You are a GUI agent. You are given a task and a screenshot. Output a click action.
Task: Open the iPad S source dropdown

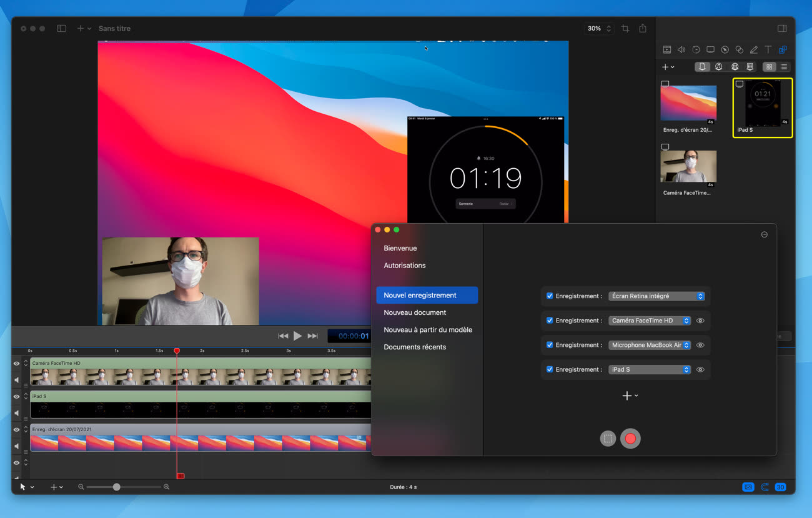pos(650,369)
